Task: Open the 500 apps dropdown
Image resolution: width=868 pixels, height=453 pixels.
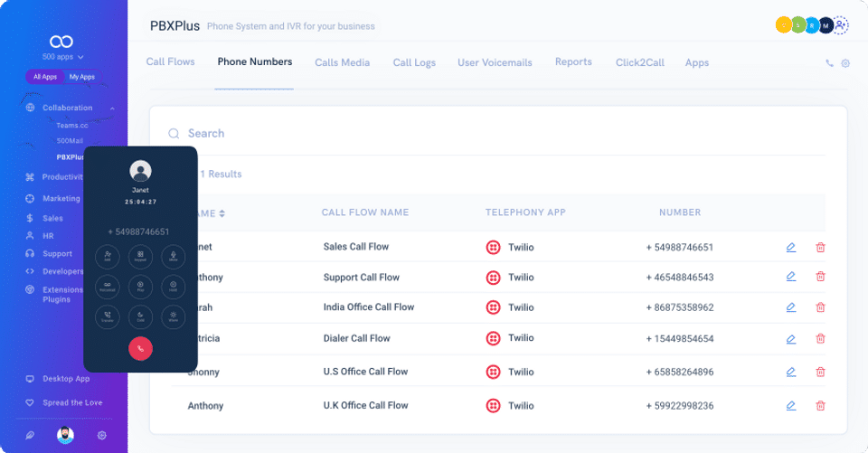Action: (61, 56)
